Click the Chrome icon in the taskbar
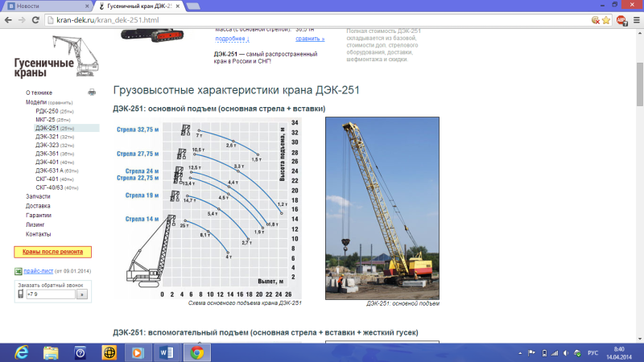The height and width of the screenshot is (362, 644). point(196,352)
